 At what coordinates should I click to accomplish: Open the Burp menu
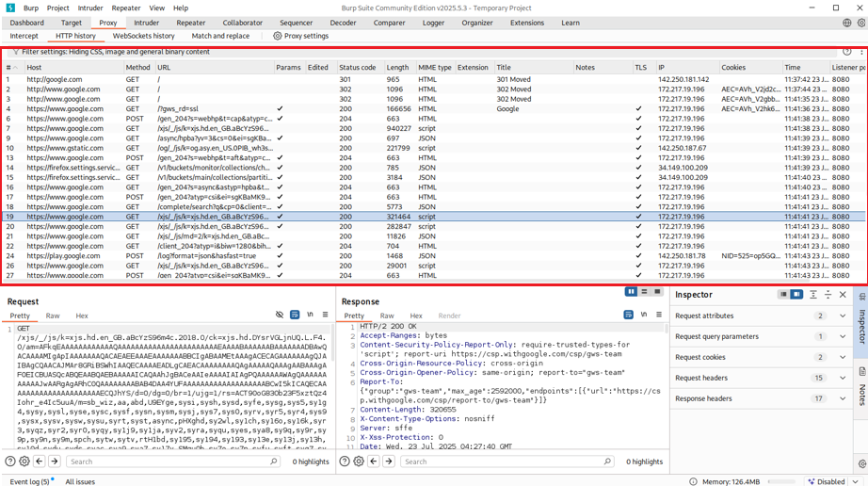[31, 8]
